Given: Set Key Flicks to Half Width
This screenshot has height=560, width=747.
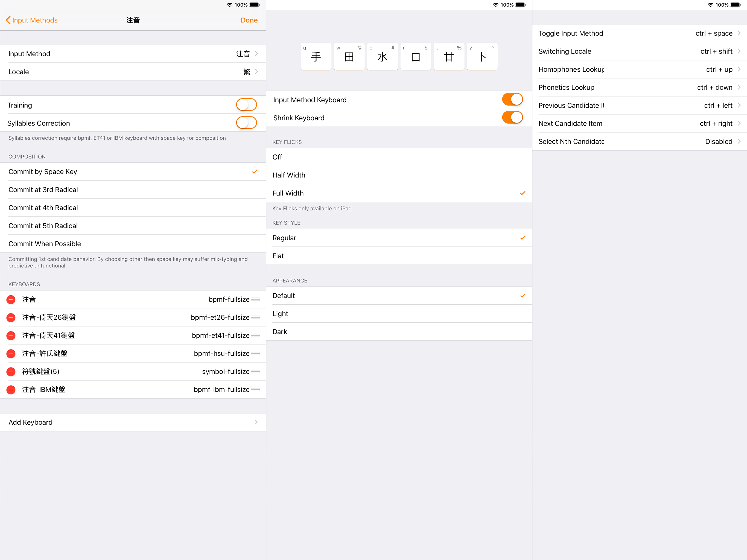Looking at the screenshot, I should pyautogui.click(x=399, y=175).
